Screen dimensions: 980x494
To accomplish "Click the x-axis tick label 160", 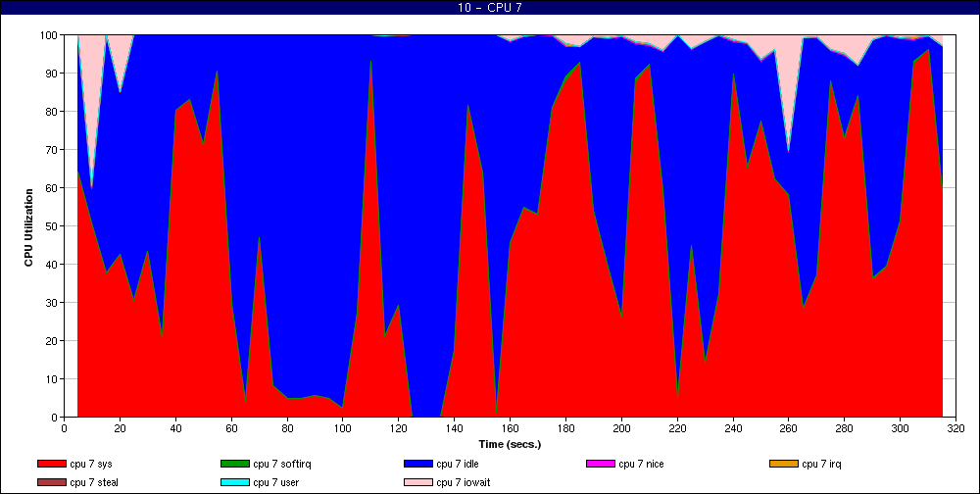I will click(510, 428).
